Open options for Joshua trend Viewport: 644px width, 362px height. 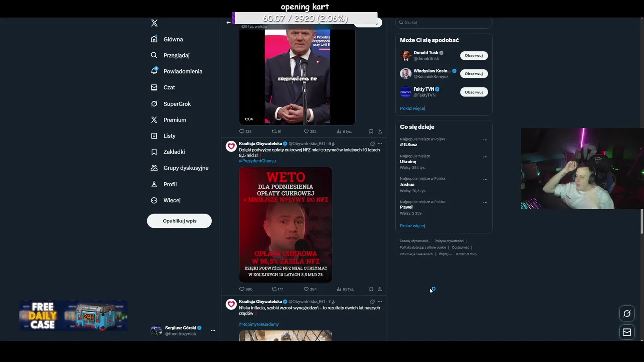(485, 179)
